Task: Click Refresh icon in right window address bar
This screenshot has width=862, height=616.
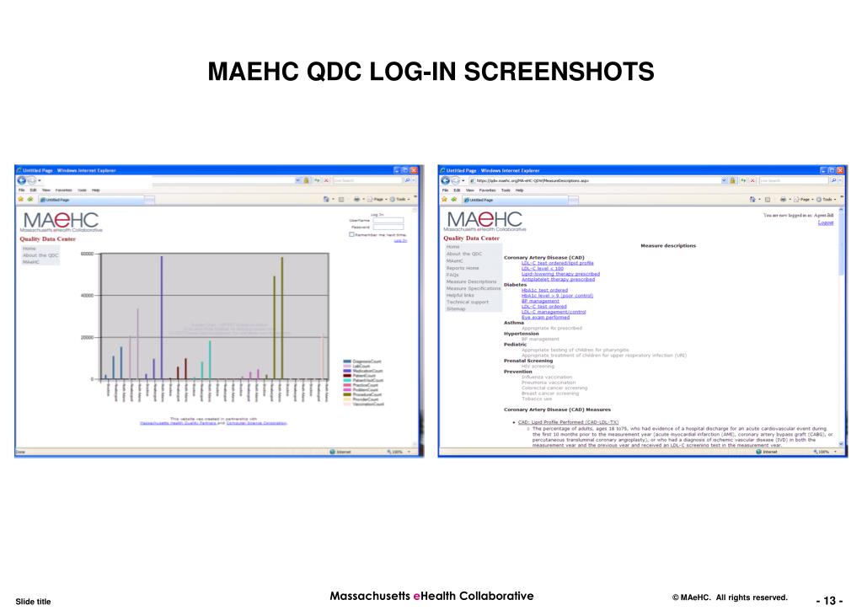Action: coord(743,180)
